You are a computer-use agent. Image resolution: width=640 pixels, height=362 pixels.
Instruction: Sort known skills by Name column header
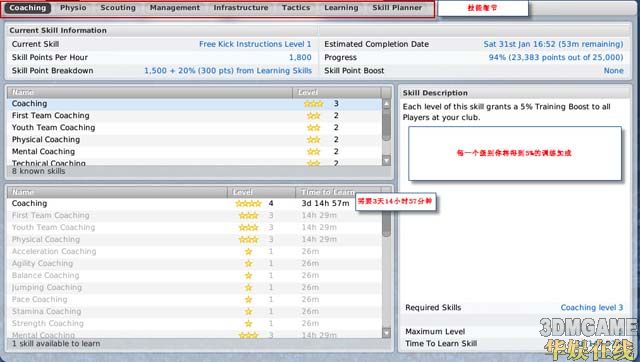pyautogui.click(x=150, y=92)
